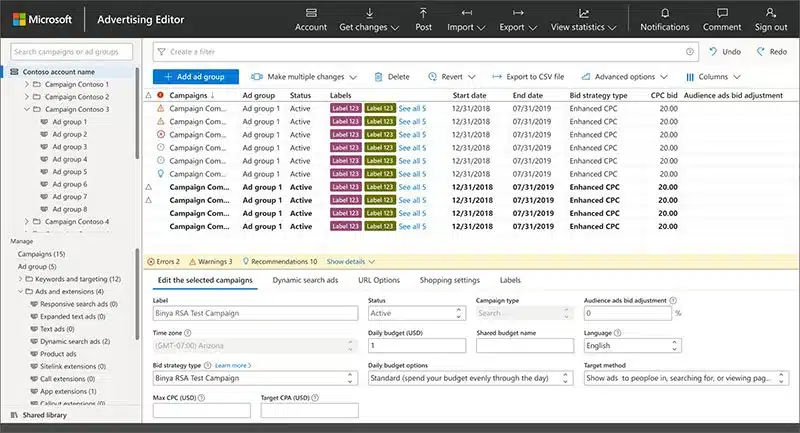The height and width of the screenshot is (433, 800).
Task: Expand the Campaign Contoso 1 tree node
Action: [x=26, y=85]
